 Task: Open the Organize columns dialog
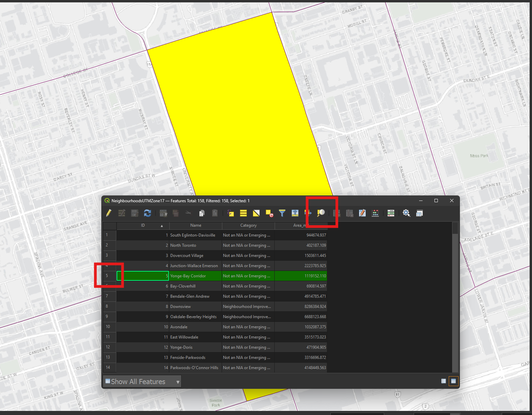coord(362,213)
